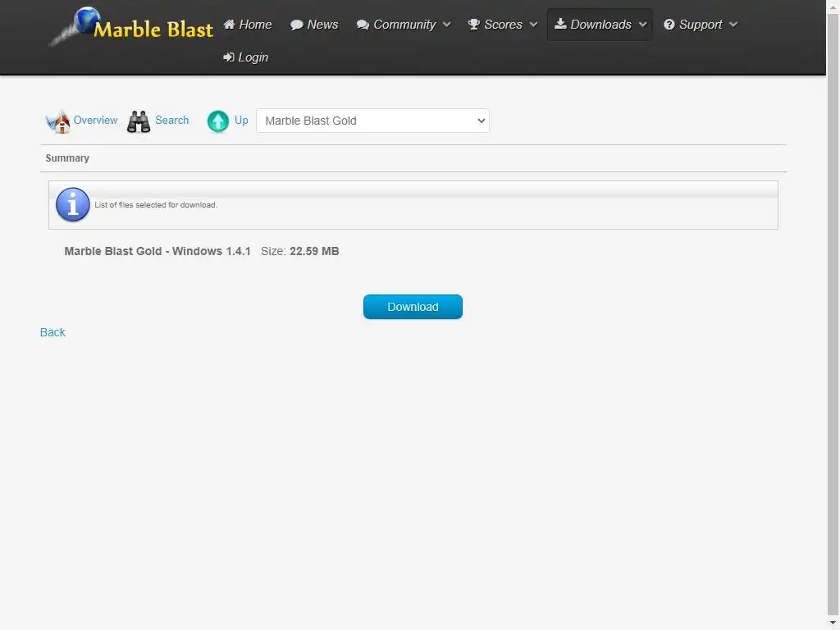840x630 pixels.
Task: Click the Overview house icon
Action: (x=58, y=121)
